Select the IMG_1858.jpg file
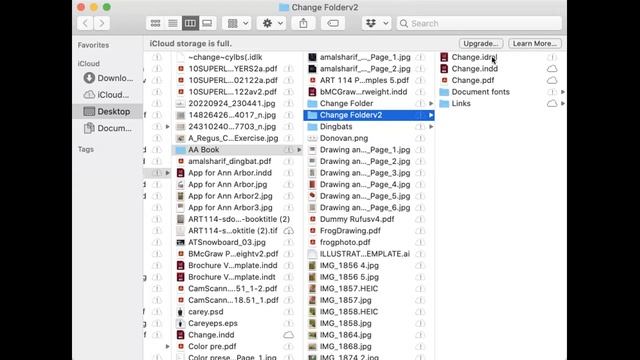The image size is (640, 360). pos(345,323)
